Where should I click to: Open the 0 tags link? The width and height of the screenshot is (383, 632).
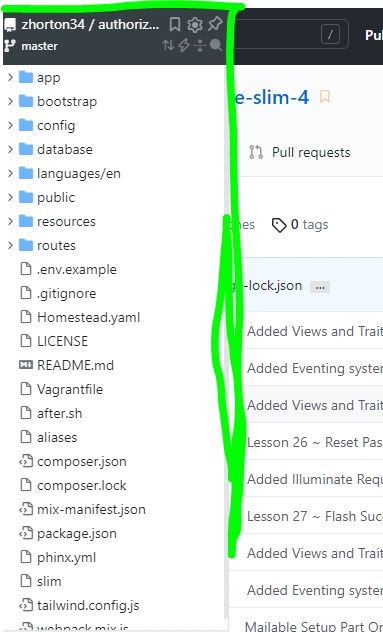pos(300,225)
